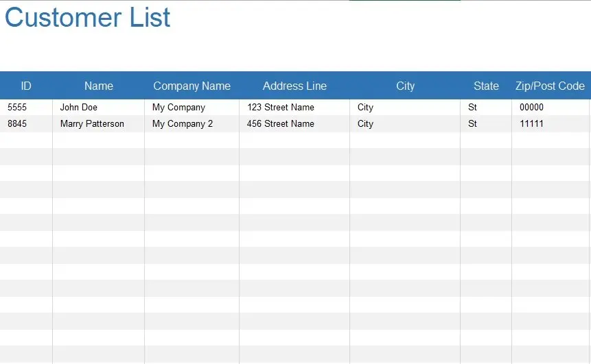Screen dimensions: 591x364
Task: Select the 456 Street Name address cell
Action: tap(294, 124)
